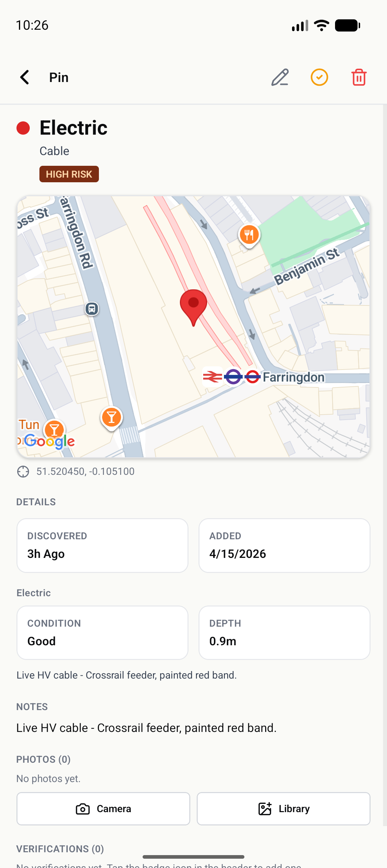The height and width of the screenshot is (868, 387).
Task: Tap the back arrow in header
Action: (25, 77)
